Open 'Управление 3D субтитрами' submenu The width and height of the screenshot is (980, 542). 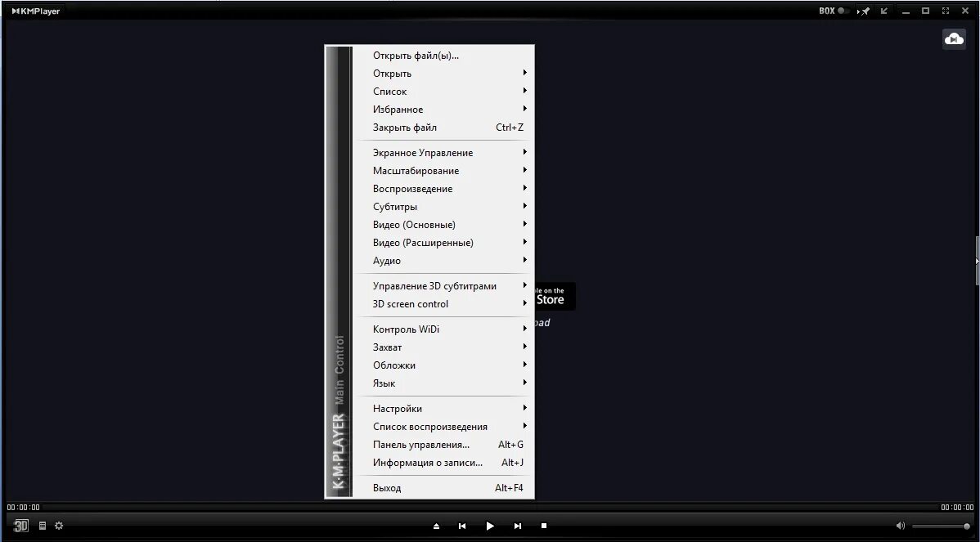coord(443,286)
